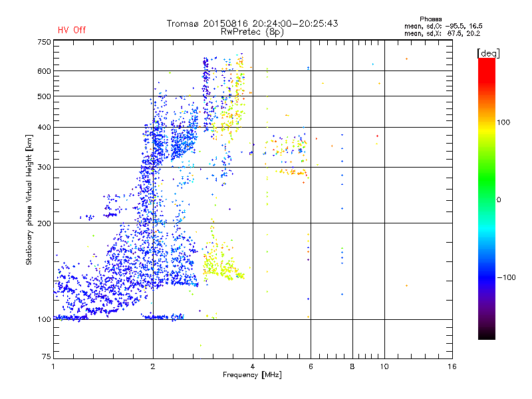Click the 'RwPretec (8p)' subtitle
Viewport: 532px width, 399px height.
[x=252, y=32]
